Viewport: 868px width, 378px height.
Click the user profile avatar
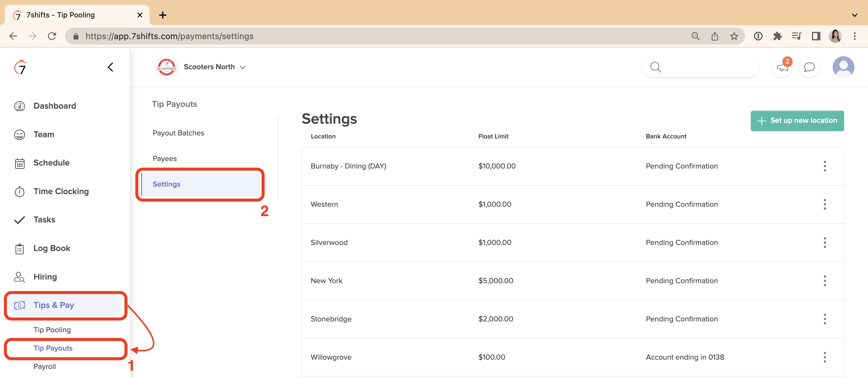843,67
